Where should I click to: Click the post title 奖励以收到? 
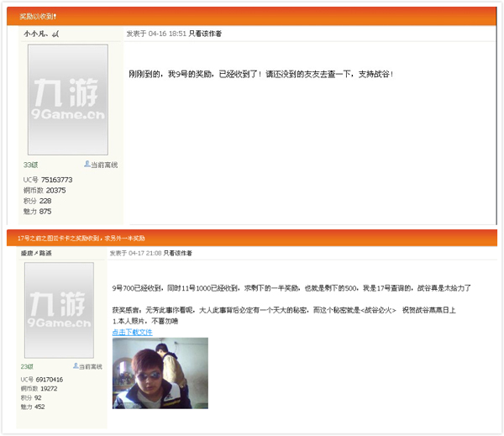click(39, 16)
